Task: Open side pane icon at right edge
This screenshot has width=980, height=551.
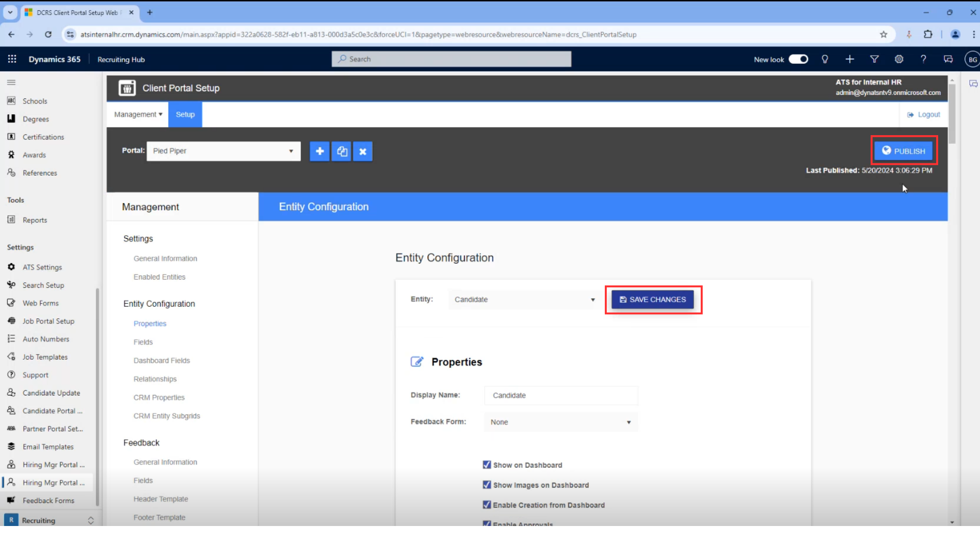Action: tap(973, 84)
